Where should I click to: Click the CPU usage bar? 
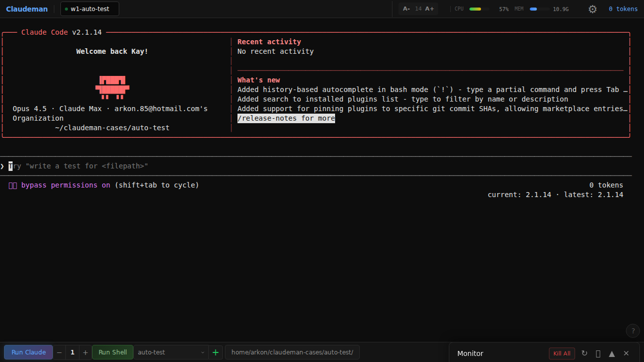point(479,9)
